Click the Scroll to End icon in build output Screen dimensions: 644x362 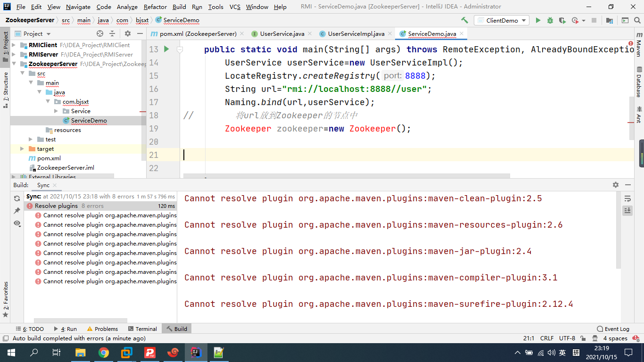[x=627, y=211]
